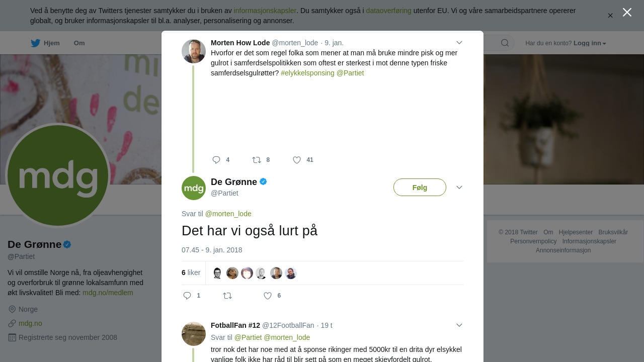Dismiss the cookie notice with small x
The height and width of the screenshot is (362, 644).
pyautogui.click(x=610, y=16)
